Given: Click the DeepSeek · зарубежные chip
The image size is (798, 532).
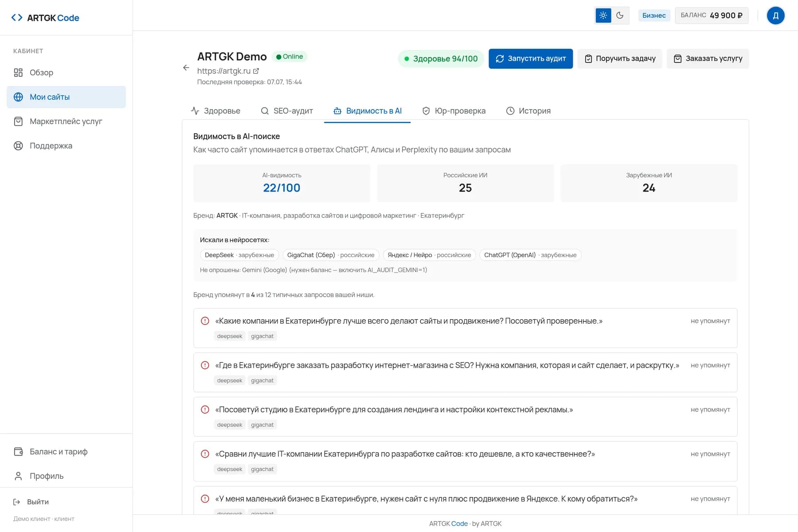Looking at the screenshot, I should click(x=239, y=255).
